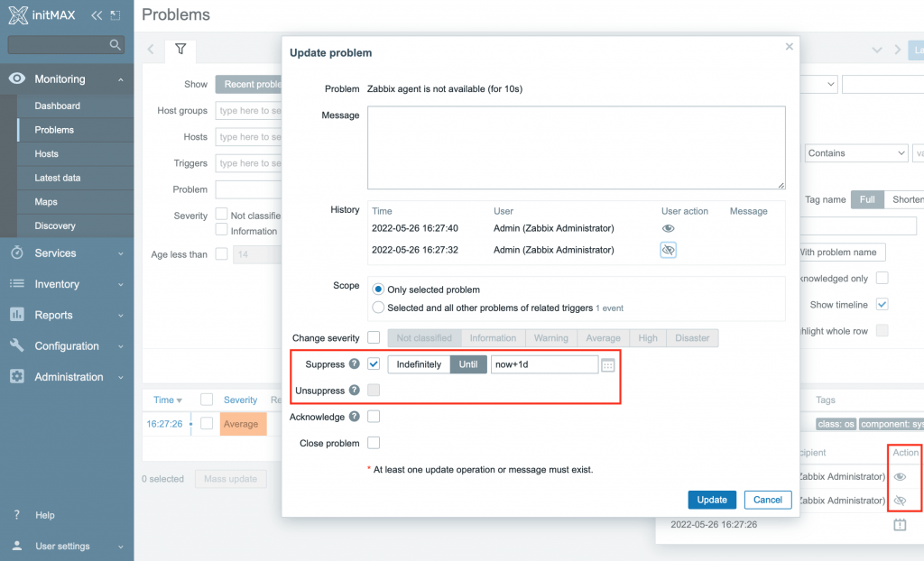The image size is (924, 561).
Task: Open the Contains operator dropdown
Action: click(856, 153)
